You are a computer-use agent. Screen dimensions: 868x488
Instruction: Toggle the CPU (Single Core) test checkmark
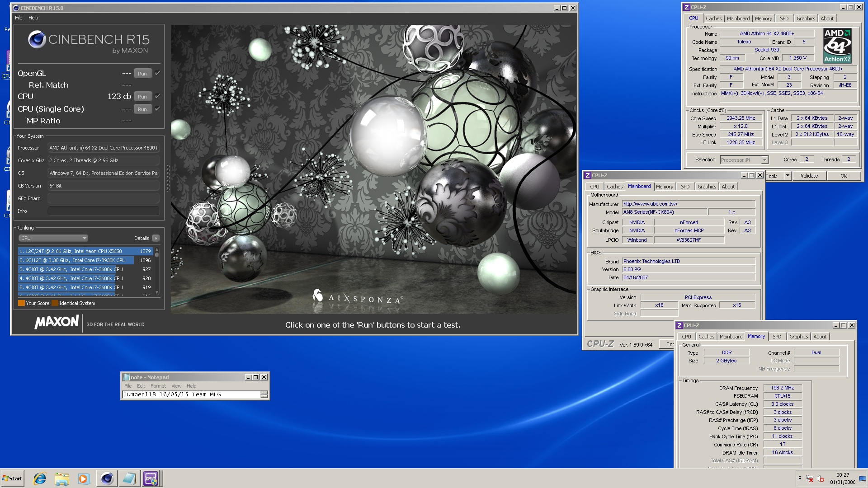point(157,108)
